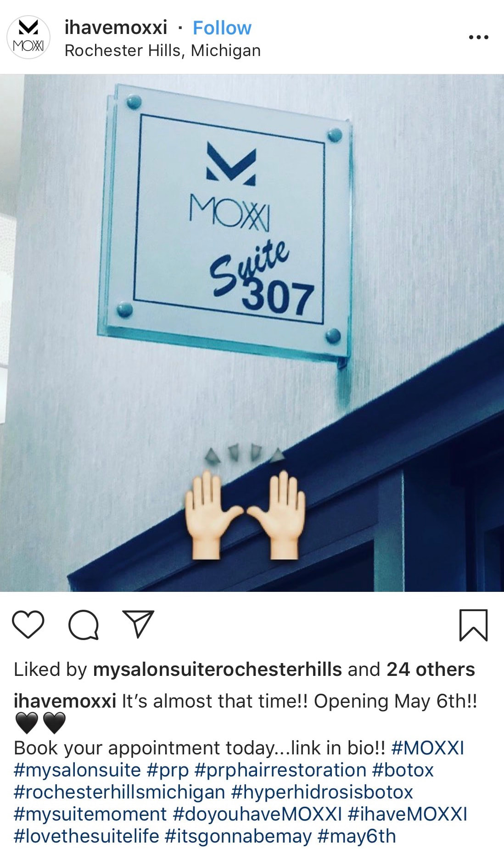Open MOXXI profile picture avatar
This screenshot has height=849, width=504.
tap(28, 37)
